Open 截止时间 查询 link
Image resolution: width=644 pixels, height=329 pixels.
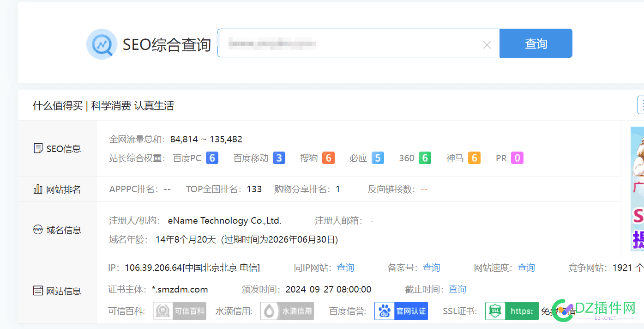click(457, 289)
